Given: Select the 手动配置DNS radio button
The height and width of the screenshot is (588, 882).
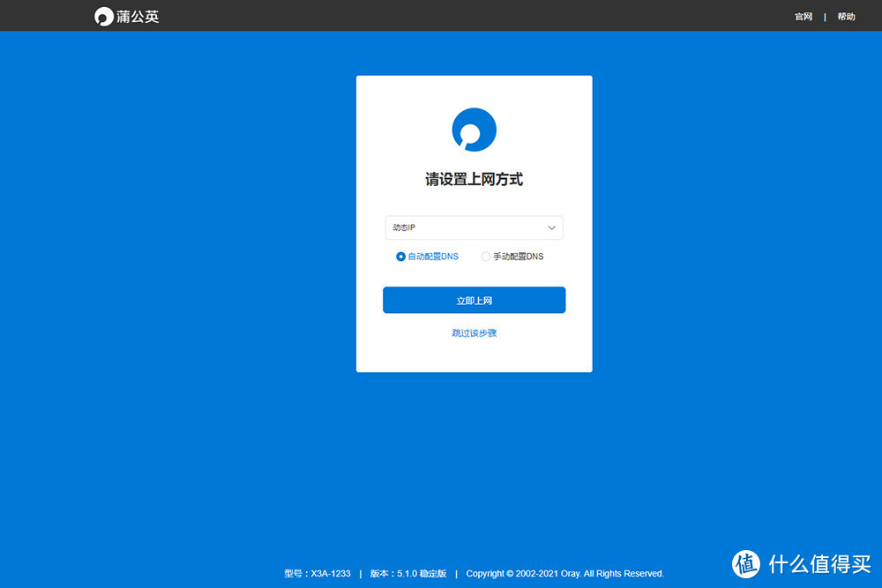Looking at the screenshot, I should coord(486,257).
